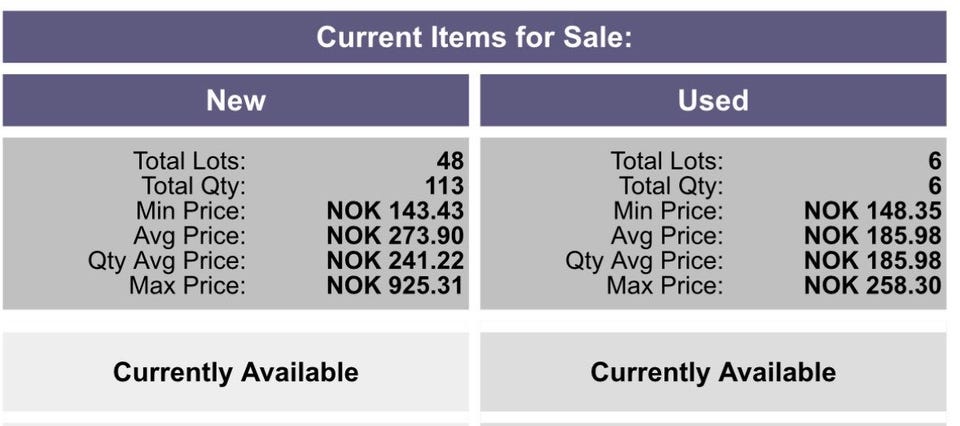Click the Qty Avg Price label under New
The height and width of the screenshot is (426, 960).
click(166, 261)
